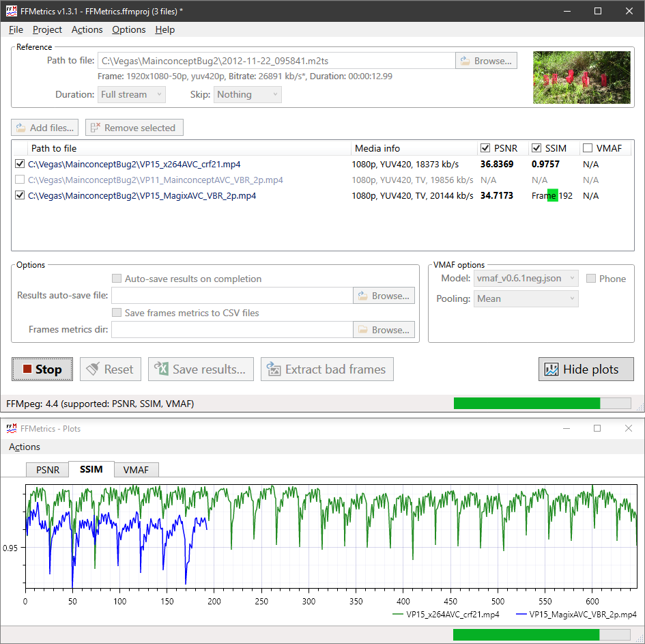This screenshot has height=644, width=645.
Task: Uncheck VP15_MagixAVC_VBR_2p.mp4 file checkbox
Action: point(19,195)
